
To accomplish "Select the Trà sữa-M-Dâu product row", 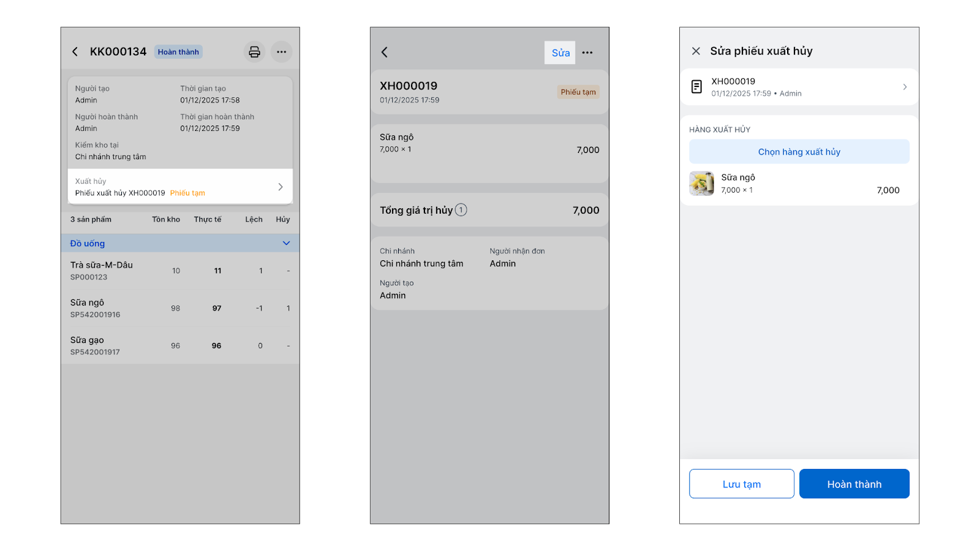I will coord(180,271).
